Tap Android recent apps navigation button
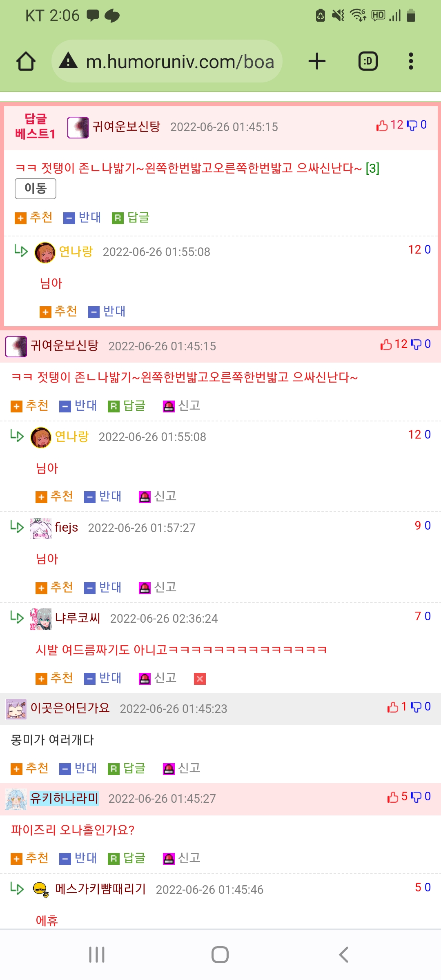Viewport: 441px width, 980px height. [97, 955]
